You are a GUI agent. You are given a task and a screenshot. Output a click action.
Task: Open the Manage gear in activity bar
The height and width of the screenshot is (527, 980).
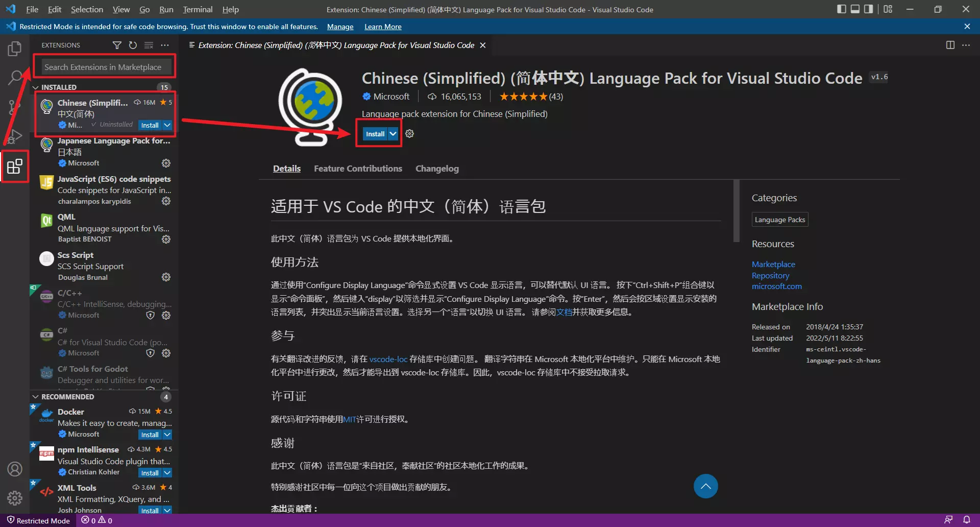coord(15,498)
